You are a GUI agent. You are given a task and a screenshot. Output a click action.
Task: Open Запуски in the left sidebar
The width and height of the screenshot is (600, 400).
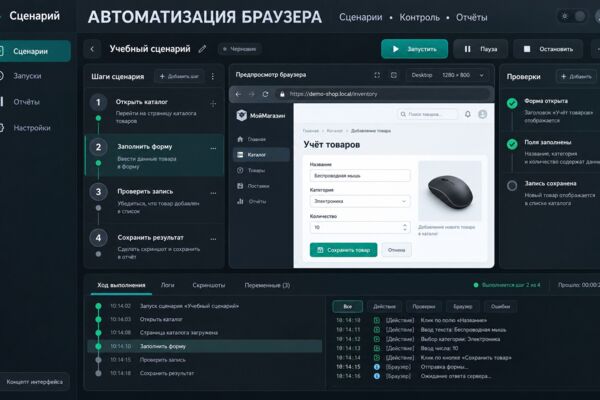pyautogui.click(x=27, y=76)
